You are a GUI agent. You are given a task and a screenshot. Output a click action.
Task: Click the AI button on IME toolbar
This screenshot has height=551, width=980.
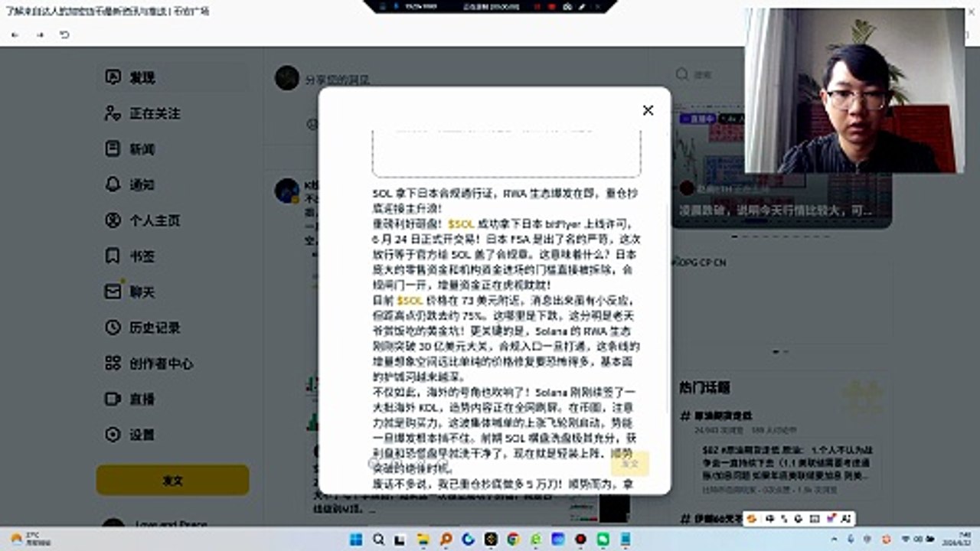[846, 519]
